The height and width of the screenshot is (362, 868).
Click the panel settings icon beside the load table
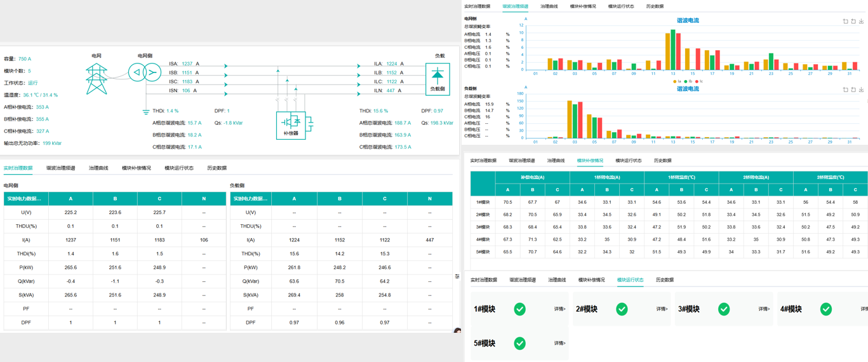tap(457, 276)
